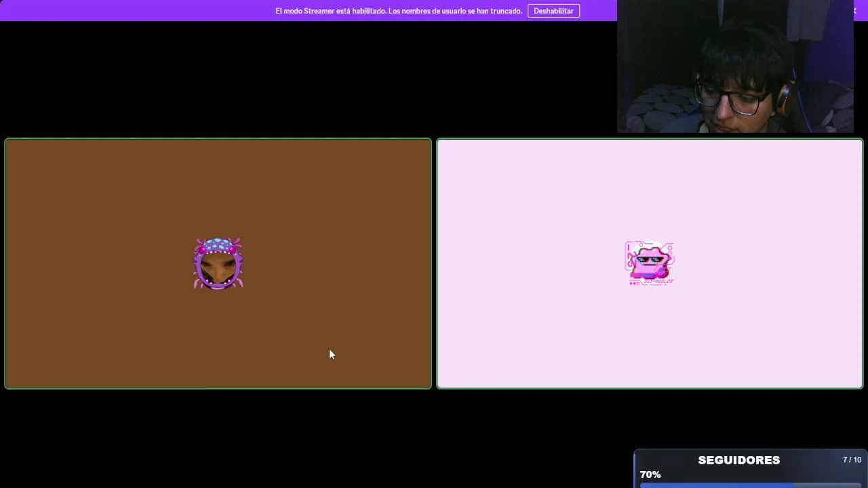Image resolution: width=868 pixels, height=488 pixels.
Task: Click the followers goal progress bar
Action: tap(750, 485)
